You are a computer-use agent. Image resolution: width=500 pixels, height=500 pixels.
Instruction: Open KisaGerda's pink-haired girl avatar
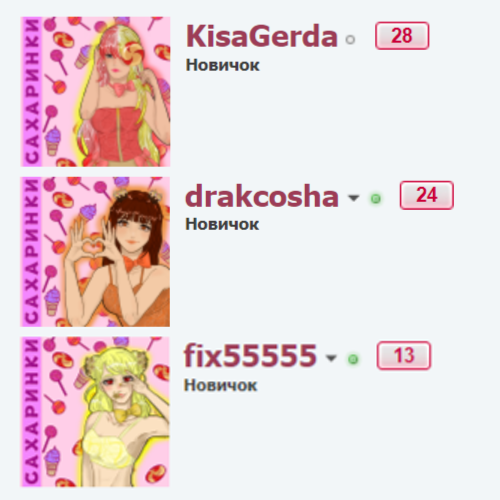click(x=95, y=92)
